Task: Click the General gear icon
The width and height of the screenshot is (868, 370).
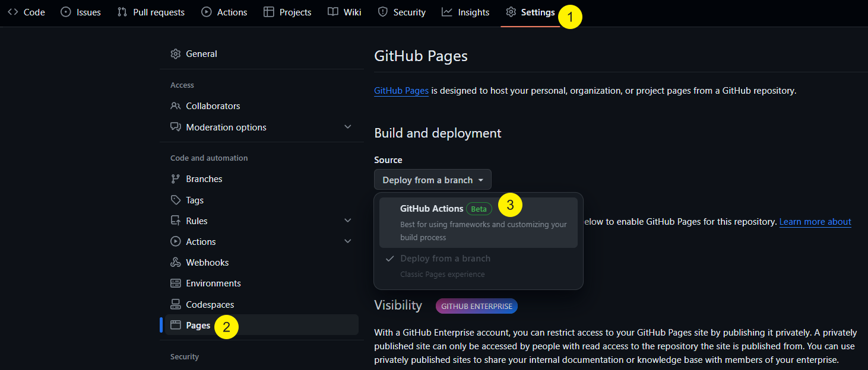Action: tap(175, 54)
